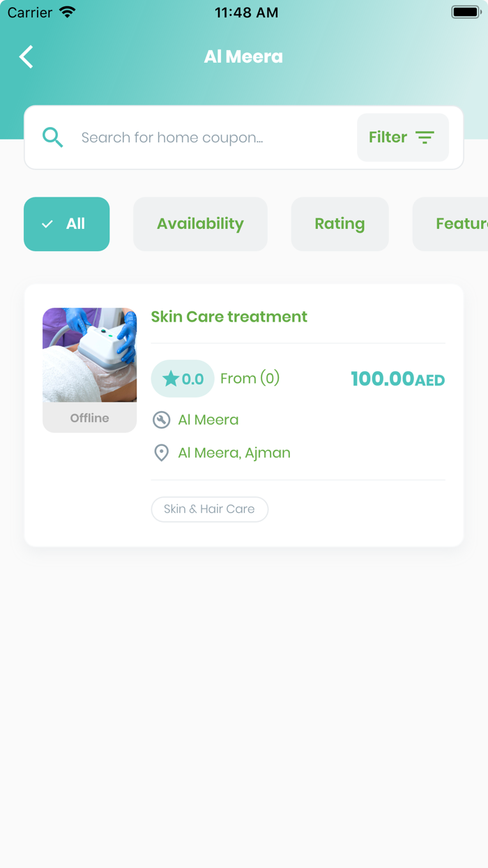
Task: Tap the filter lines icon beside Filter
Action: click(425, 137)
